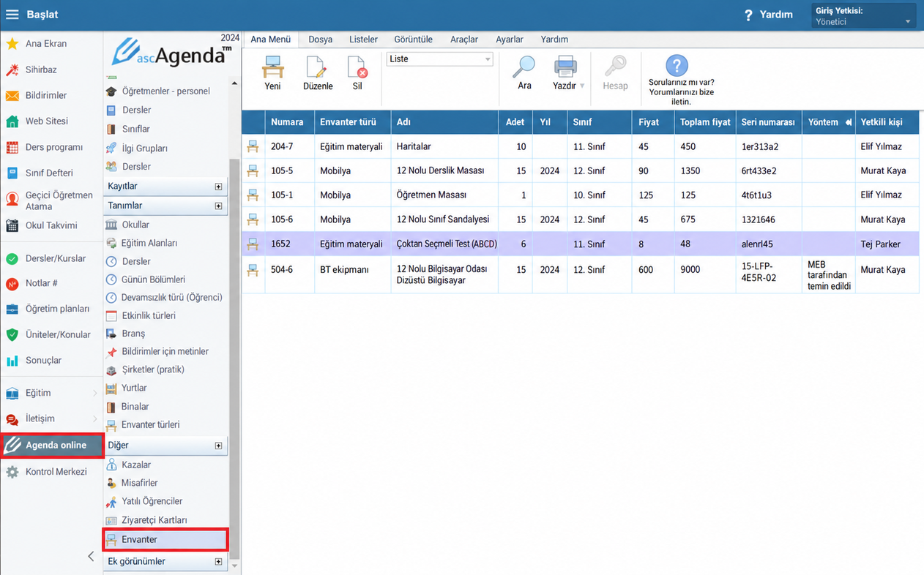Click the Yardım help link at top
Viewport: 924px width, 575px height.
pos(769,15)
